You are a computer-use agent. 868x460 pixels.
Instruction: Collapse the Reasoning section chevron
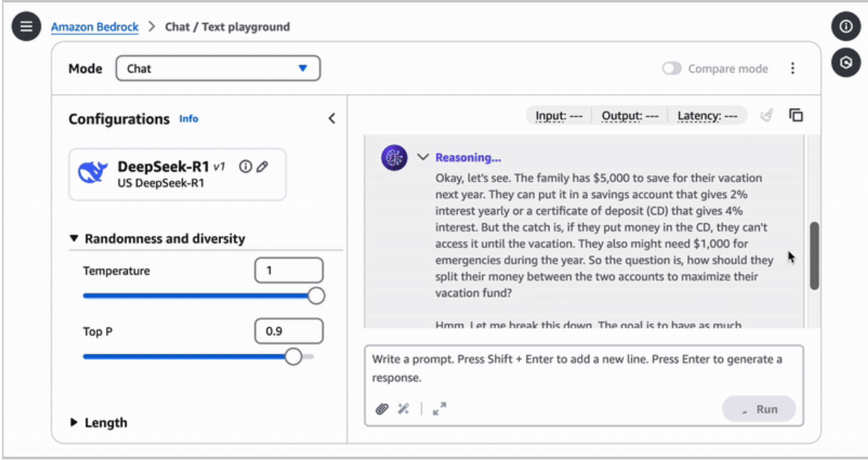423,158
